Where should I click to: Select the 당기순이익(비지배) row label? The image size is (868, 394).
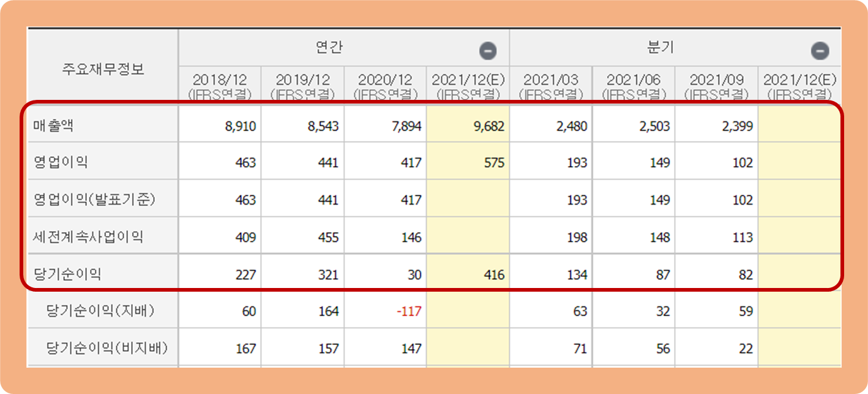107,348
